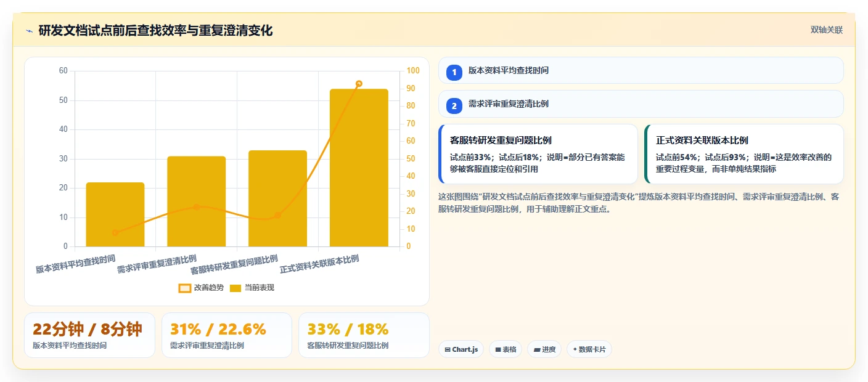Click the x-axis label 版本资料平均查找时间
This screenshot has width=868, height=382.
[75, 264]
